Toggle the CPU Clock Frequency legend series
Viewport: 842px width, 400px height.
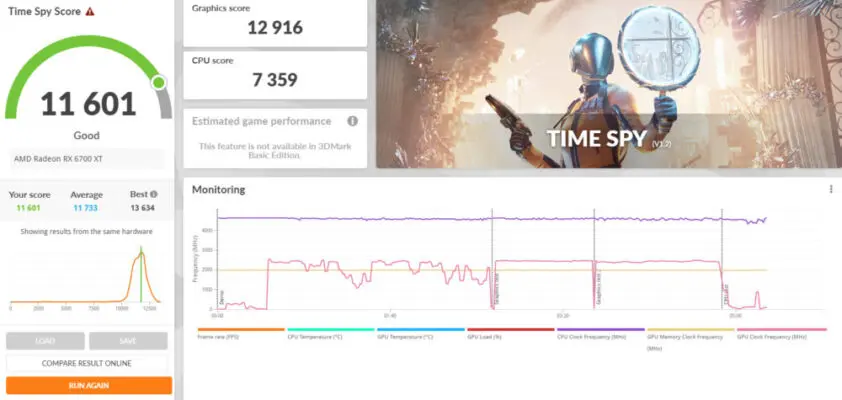600,333
